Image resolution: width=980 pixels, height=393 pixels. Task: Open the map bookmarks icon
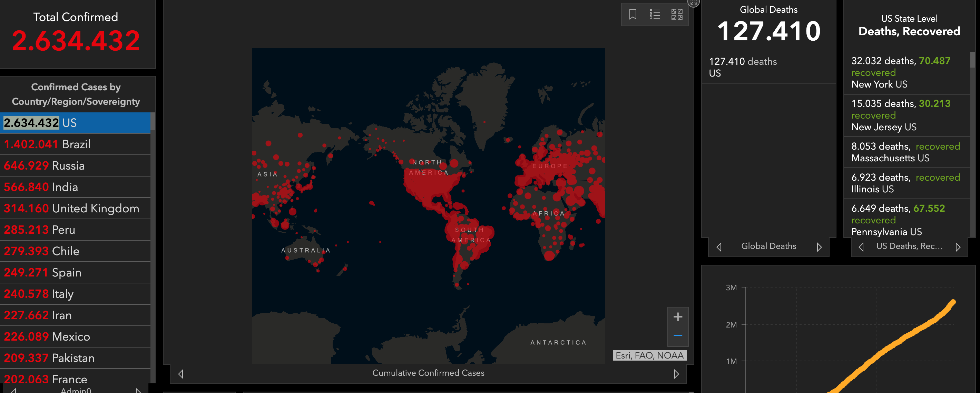click(x=633, y=14)
